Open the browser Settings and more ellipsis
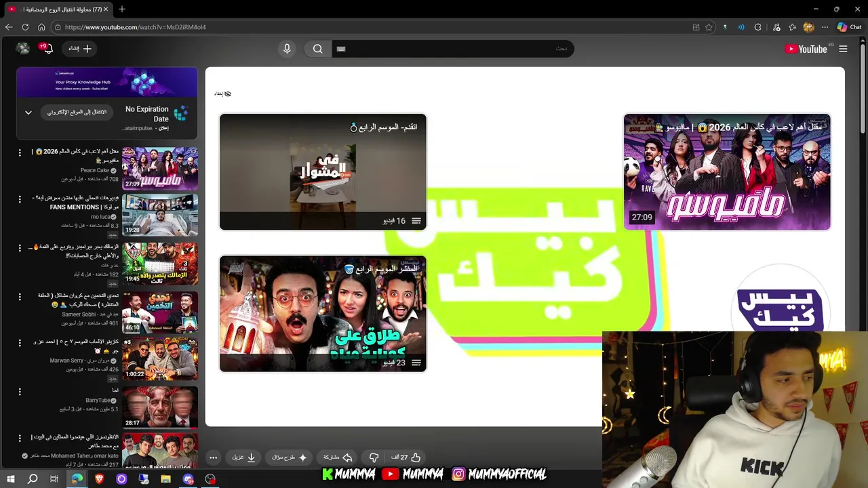Screen dimensions: 868x488 [825, 27]
